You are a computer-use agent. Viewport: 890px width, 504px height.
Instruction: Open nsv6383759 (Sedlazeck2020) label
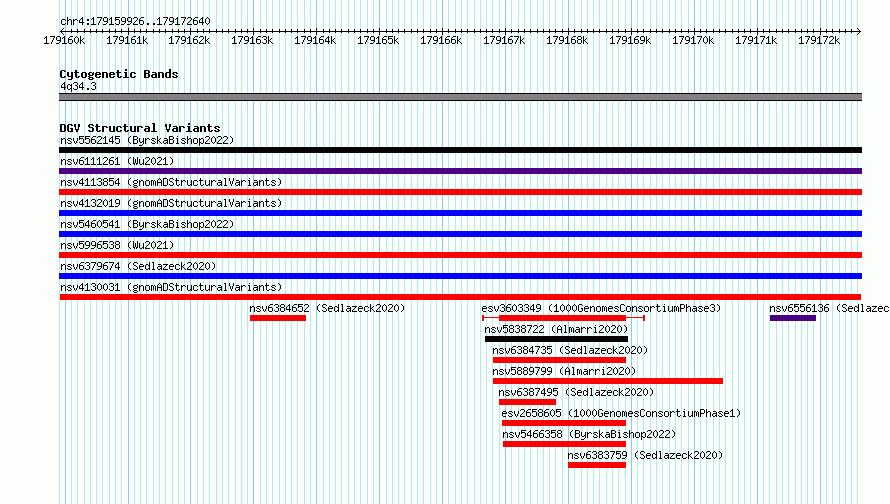click(x=645, y=455)
